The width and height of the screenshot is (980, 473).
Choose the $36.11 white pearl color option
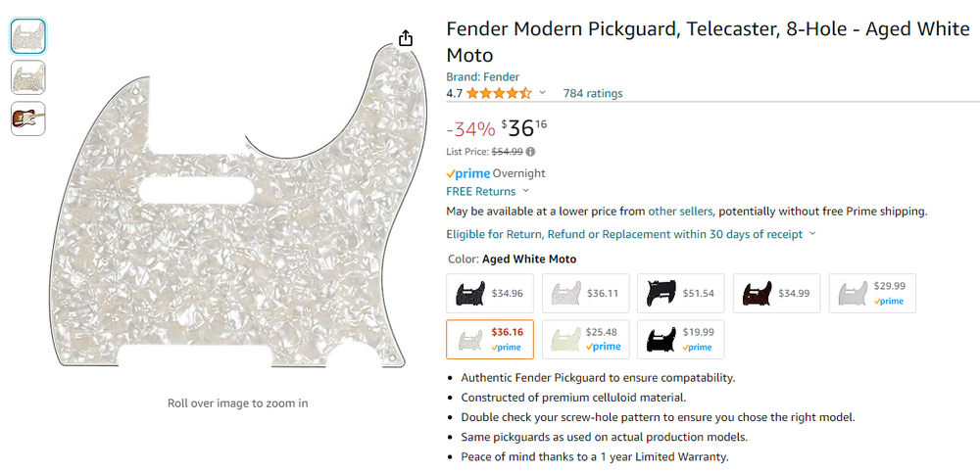coord(585,293)
